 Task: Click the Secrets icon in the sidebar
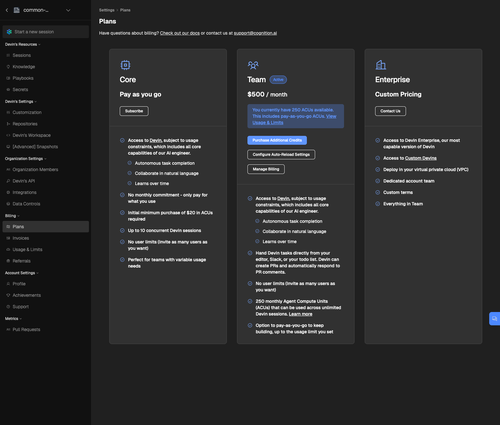pyautogui.click(x=8, y=89)
